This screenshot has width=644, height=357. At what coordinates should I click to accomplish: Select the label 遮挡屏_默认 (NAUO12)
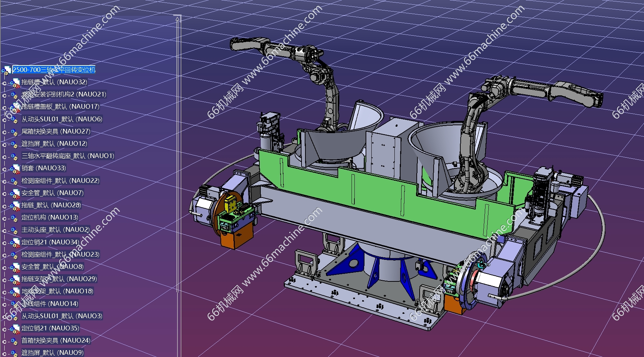point(54,144)
